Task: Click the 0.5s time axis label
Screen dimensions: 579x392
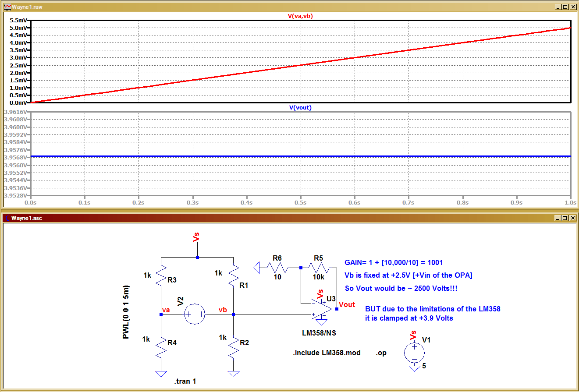Action: 301,203
